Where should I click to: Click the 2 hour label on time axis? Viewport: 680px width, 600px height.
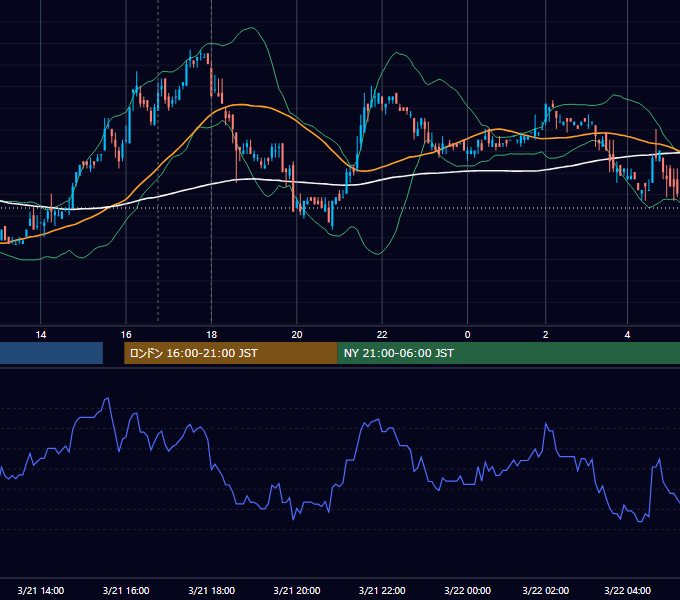point(546,335)
